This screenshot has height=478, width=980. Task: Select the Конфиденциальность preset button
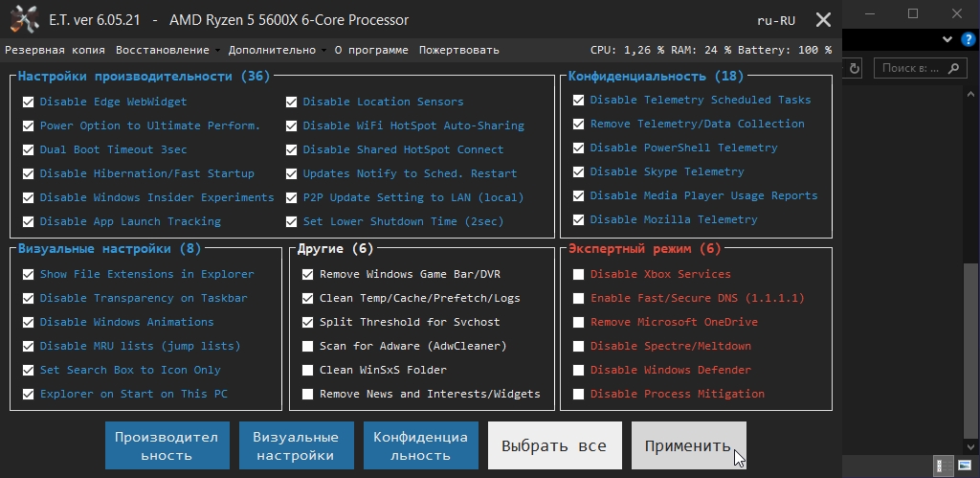tap(420, 445)
